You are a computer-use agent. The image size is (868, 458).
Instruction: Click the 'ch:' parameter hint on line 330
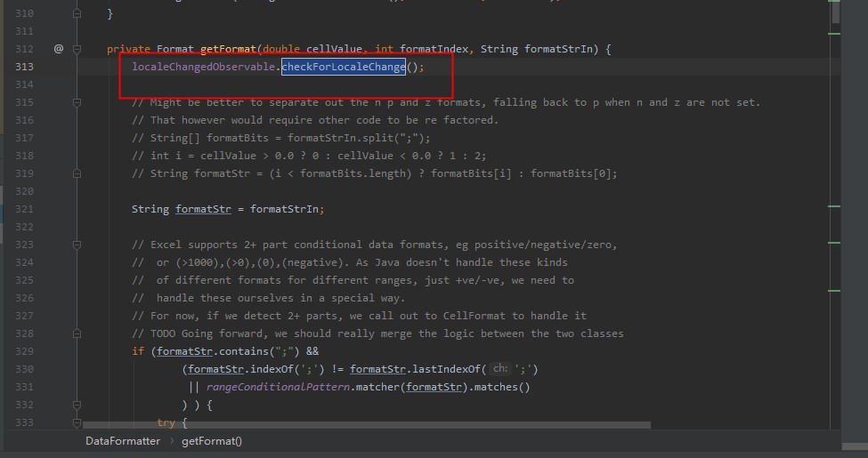pos(499,368)
